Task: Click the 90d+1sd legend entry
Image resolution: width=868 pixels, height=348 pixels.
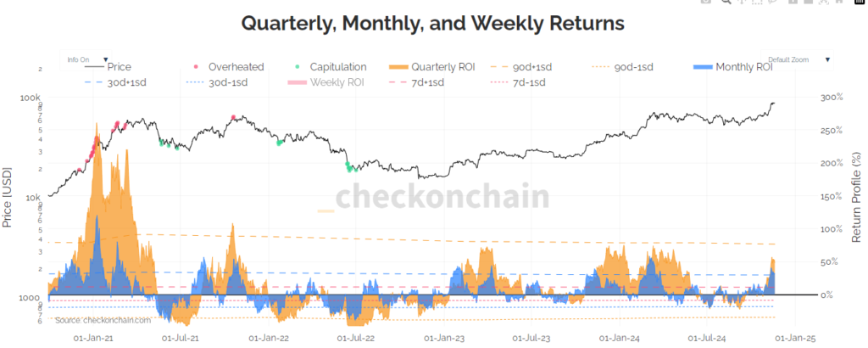Action: (520, 67)
